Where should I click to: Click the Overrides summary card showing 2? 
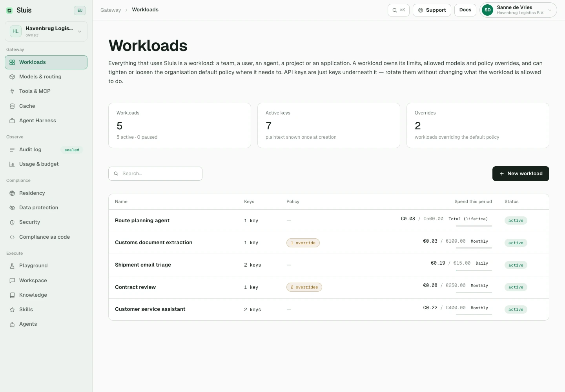[x=478, y=125]
